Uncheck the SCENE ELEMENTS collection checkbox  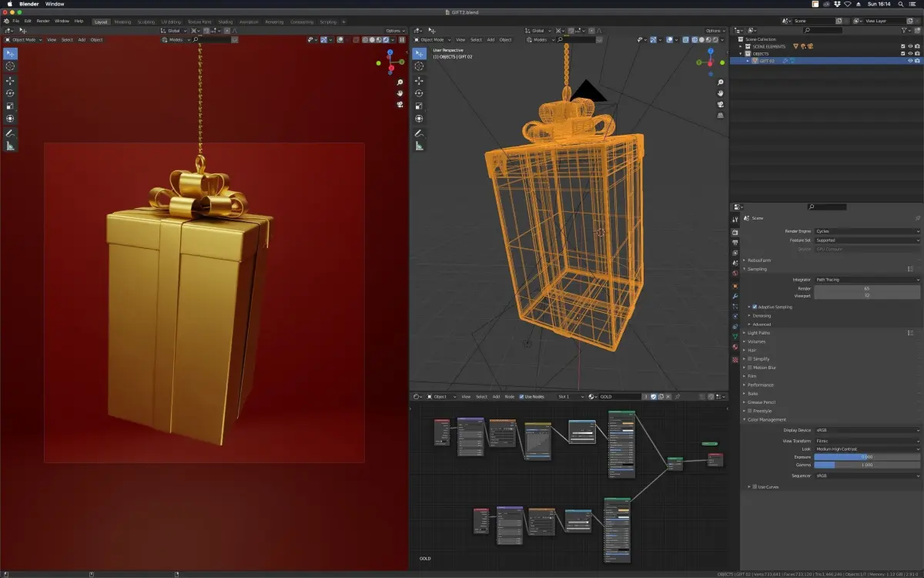click(x=903, y=46)
